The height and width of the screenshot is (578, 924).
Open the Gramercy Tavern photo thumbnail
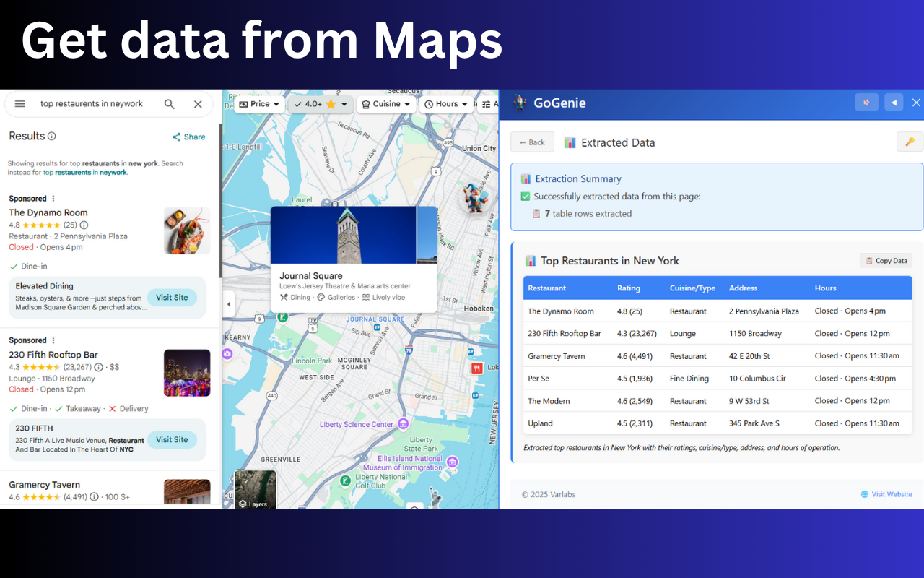(187, 492)
